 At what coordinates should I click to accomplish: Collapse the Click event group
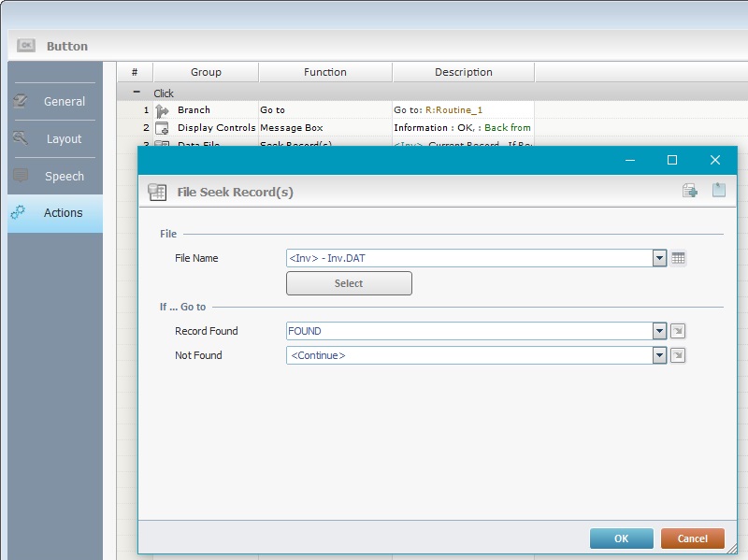pos(137,93)
